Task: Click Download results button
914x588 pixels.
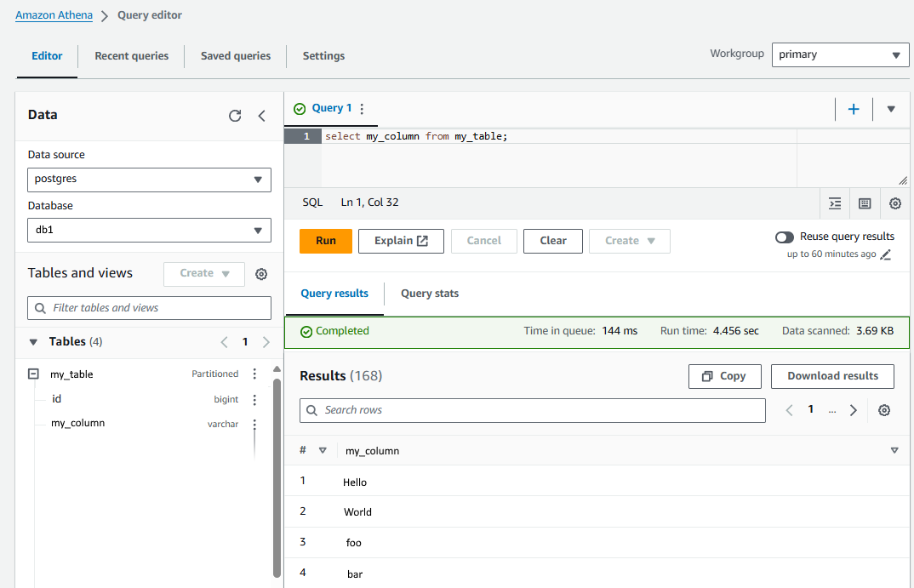Action: (x=832, y=376)
